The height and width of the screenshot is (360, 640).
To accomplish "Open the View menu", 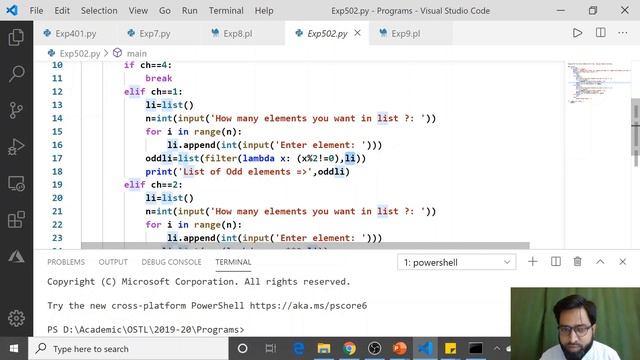I will [138, 11].
